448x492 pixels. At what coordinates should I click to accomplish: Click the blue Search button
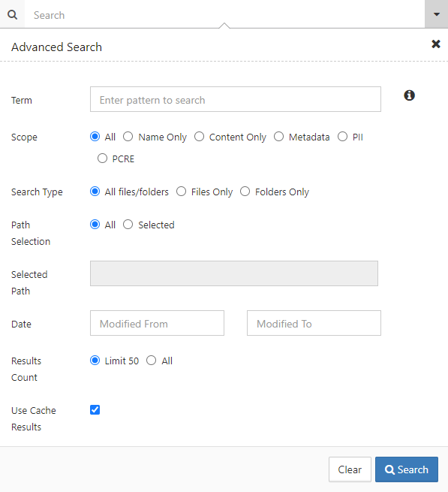407,469
